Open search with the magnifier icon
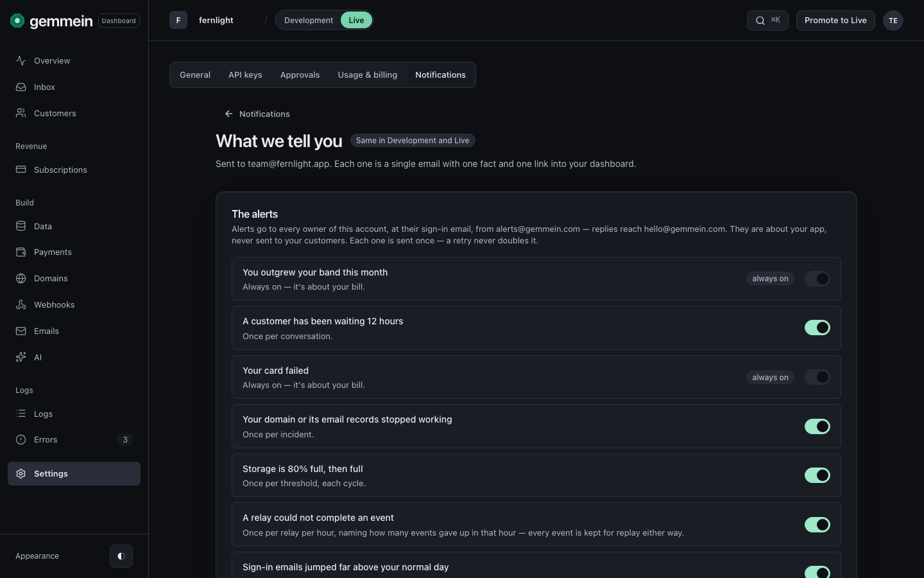The width and height of the screenshot is (924, 578). point(760,21)
